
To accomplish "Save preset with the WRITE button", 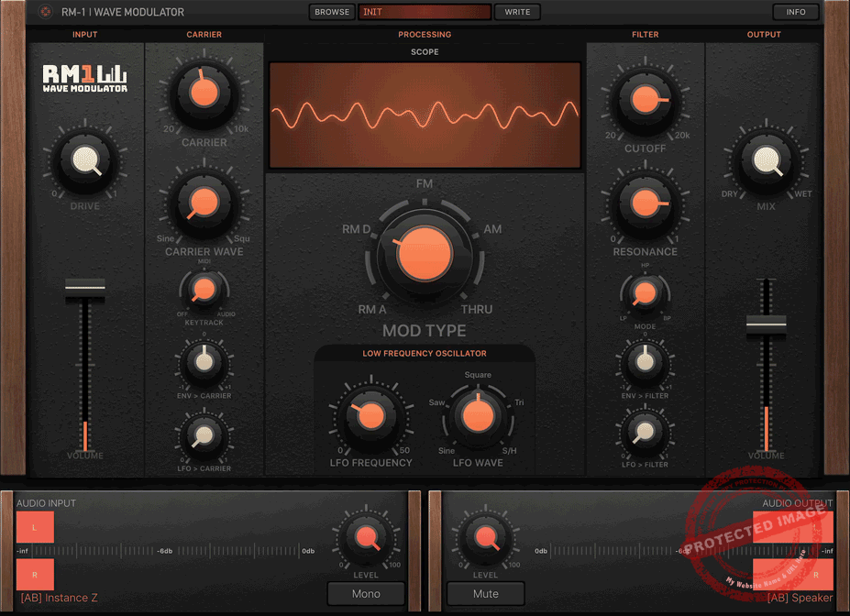I will coord(517,12).
